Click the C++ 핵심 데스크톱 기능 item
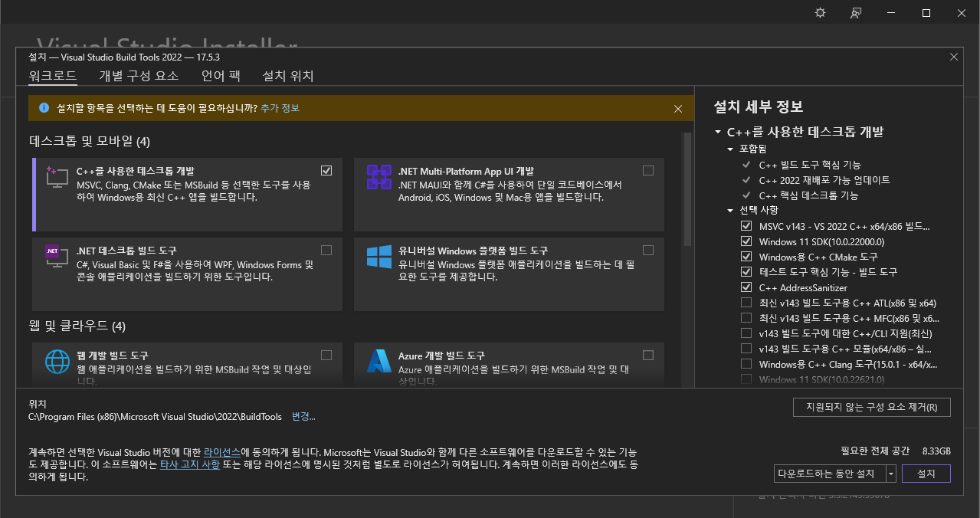Image resolution: width=980 pixels, height=518 pixels. [x=808, y=195]
